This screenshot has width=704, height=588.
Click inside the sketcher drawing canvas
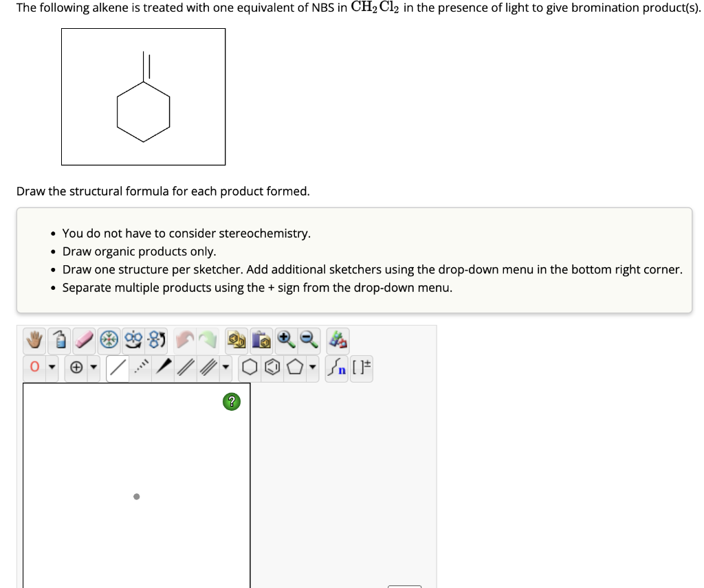click(137, 485)
